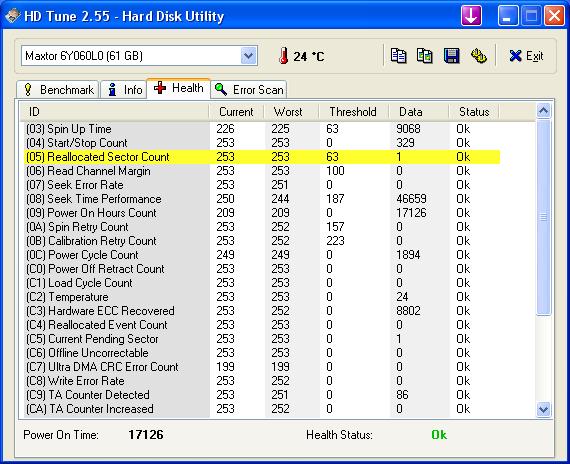Minimize the HD Tune window
Viewport: 570px width, 464px height.
508,16
